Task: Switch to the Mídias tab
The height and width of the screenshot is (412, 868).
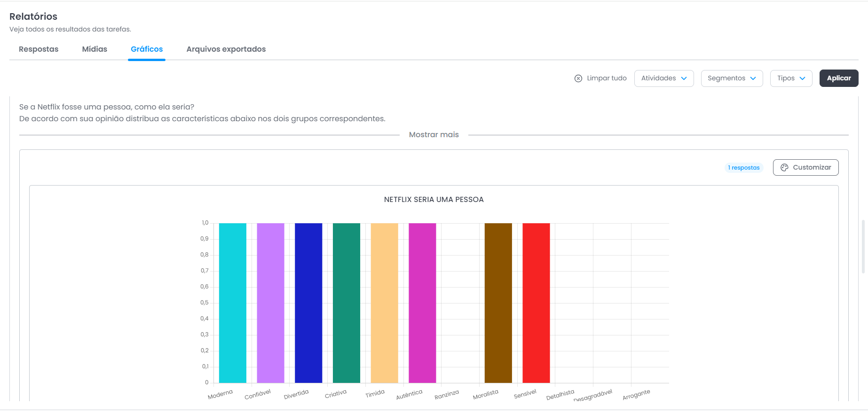Action: 95,49
